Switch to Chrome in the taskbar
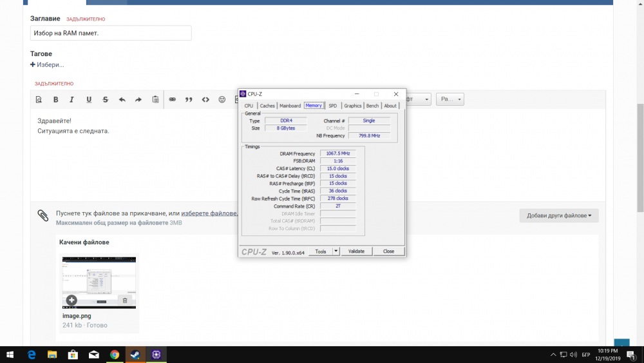Viewport: 644px width, 363px height. pos(115,355)
